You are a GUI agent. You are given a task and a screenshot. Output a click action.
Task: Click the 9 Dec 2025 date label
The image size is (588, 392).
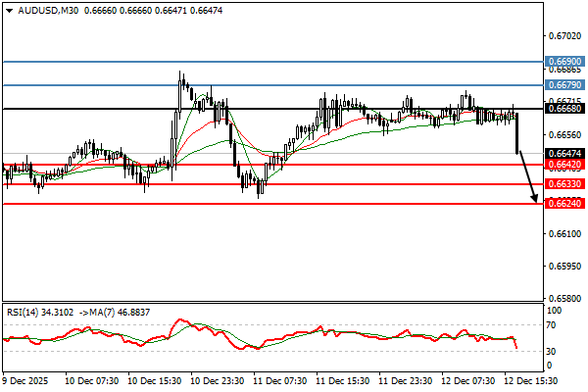25,378
